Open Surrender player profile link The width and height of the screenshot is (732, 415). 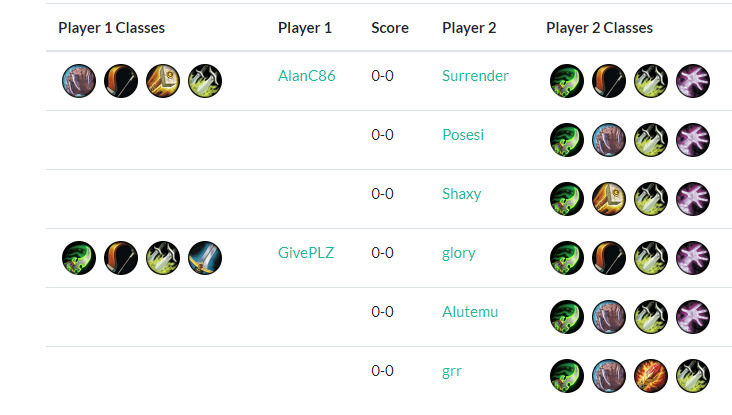coord(475,76)
